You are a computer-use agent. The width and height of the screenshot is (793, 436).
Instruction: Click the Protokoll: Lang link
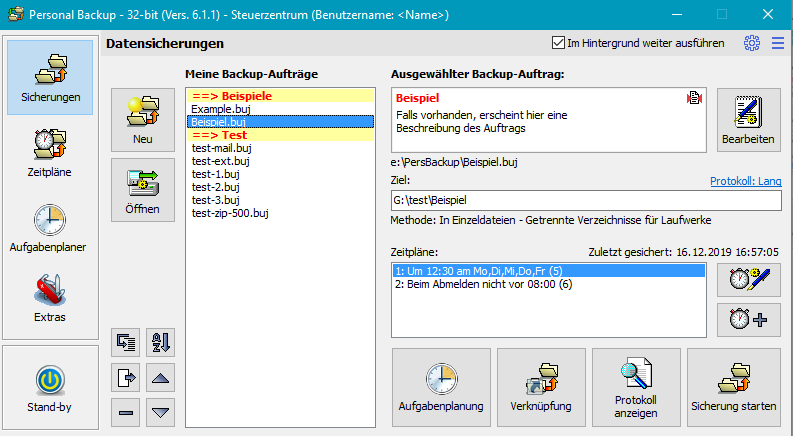(745, 181)
